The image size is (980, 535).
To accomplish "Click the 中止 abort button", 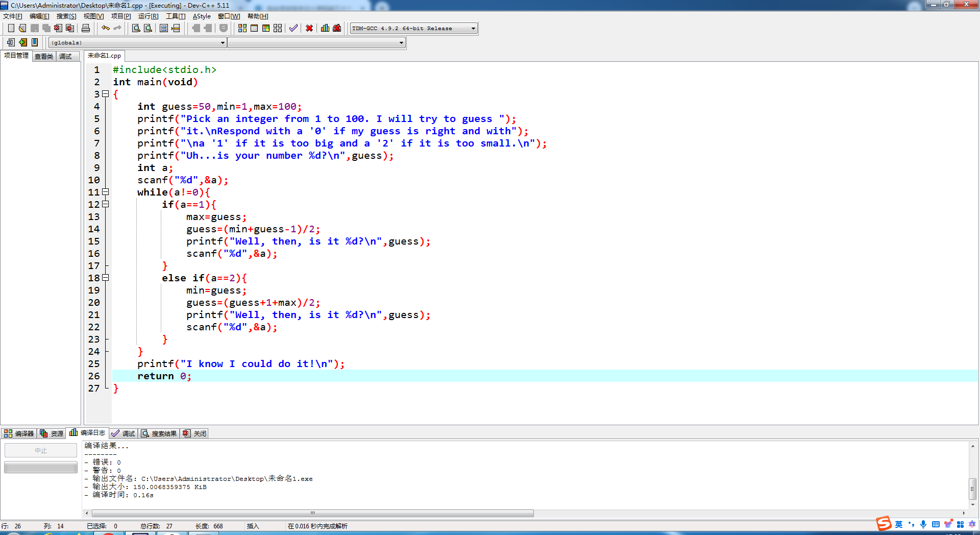I will (x=41, y=450).
